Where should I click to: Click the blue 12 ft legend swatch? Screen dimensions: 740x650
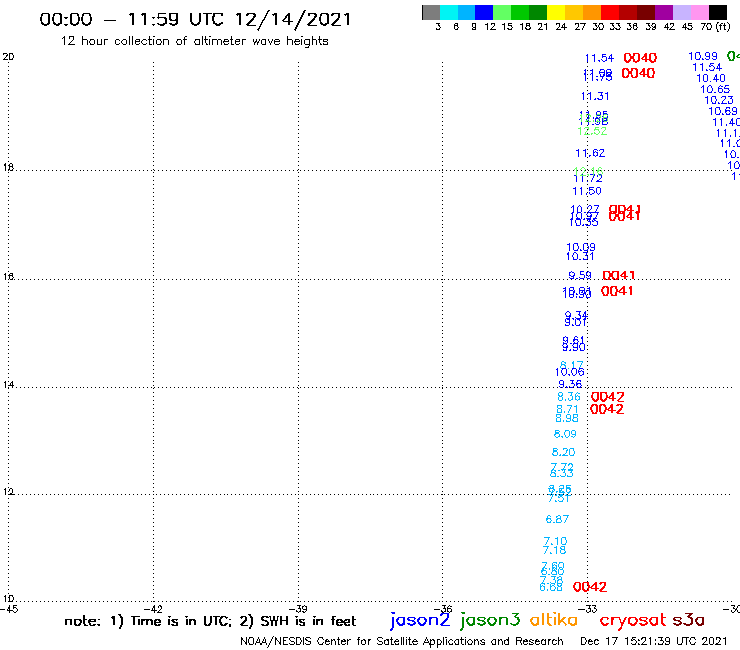pos(484,12)
